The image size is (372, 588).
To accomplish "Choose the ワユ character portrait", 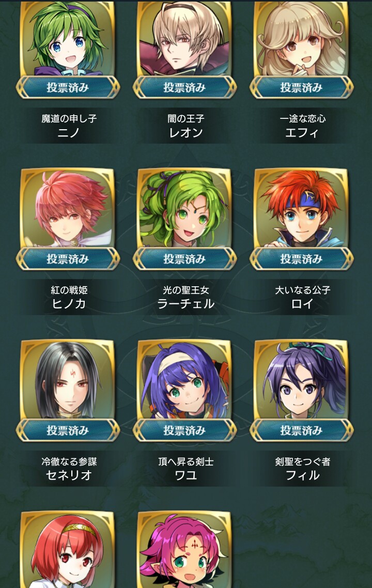I will pyautogui.click(x=184, y=379).
